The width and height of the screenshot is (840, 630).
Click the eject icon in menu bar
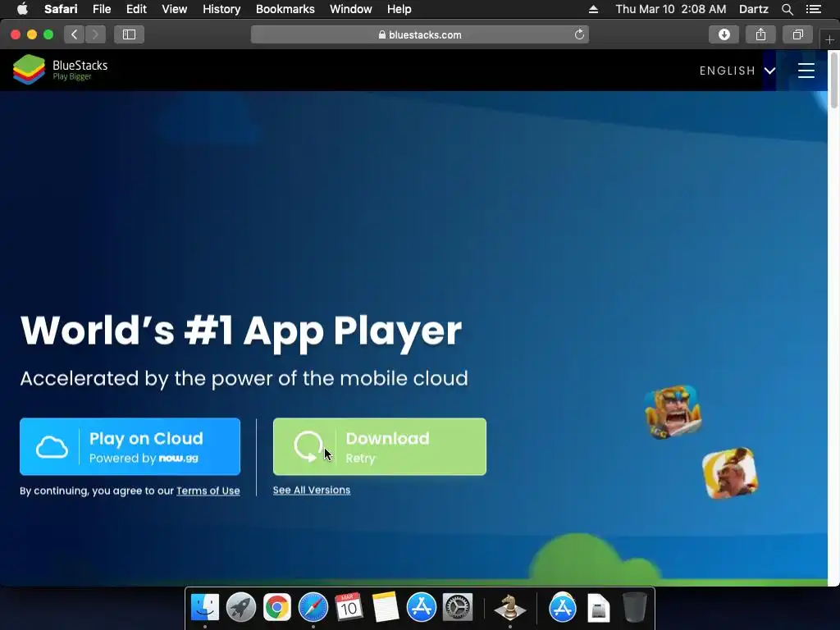pyautogui.click(x=593, y=9)
